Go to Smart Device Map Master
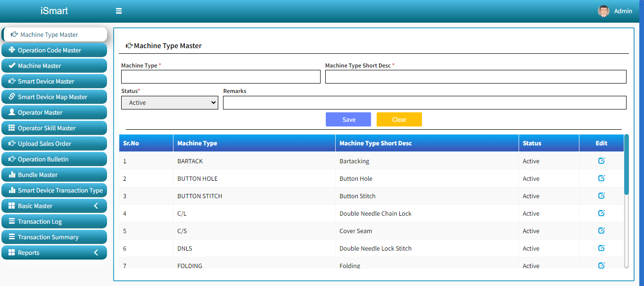Image resolution: width=644 pixels, height=286 pixels. (x=54, y=97)
